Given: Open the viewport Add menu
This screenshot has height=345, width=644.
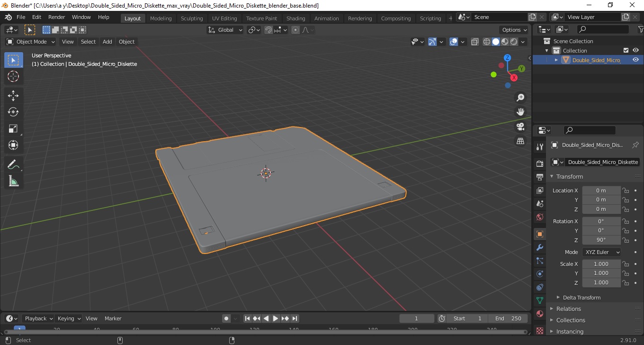Looking at the screenshot, I should click(107, 42).
